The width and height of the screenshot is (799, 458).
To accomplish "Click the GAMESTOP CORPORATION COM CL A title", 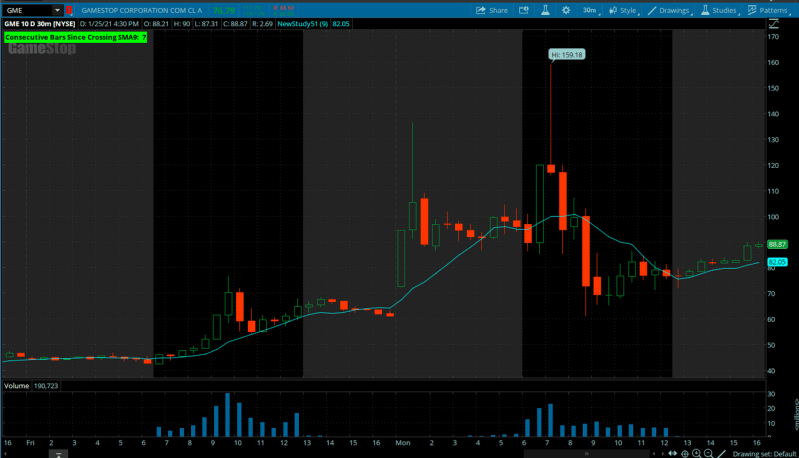I will (142, 10).
